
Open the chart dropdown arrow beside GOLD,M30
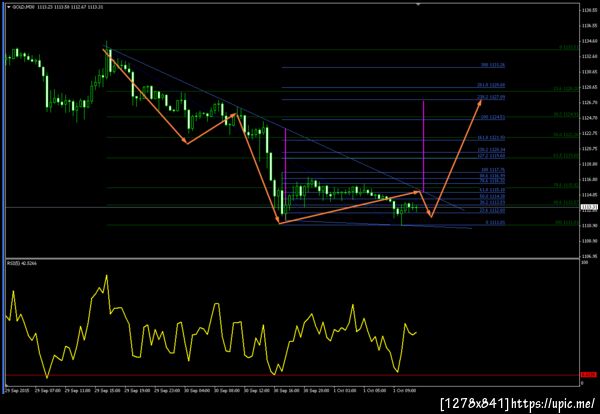(x=9, y=7)
